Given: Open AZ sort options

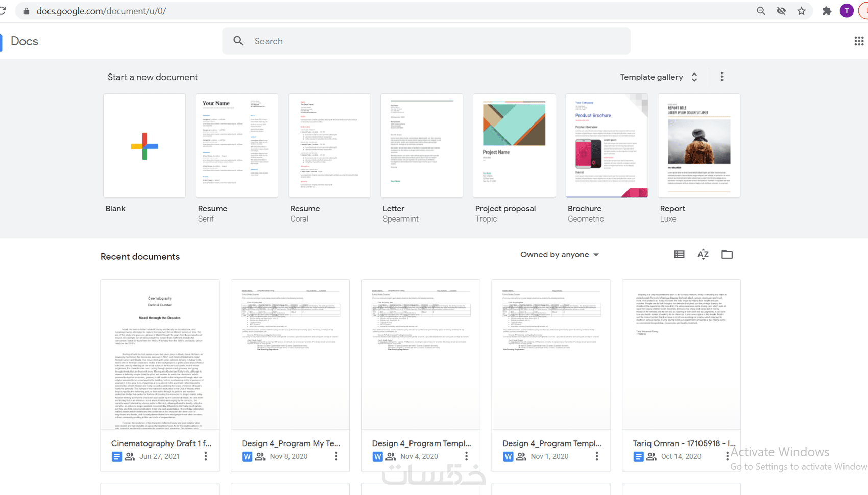Looking at the screenshot, I should pos(703,254).
